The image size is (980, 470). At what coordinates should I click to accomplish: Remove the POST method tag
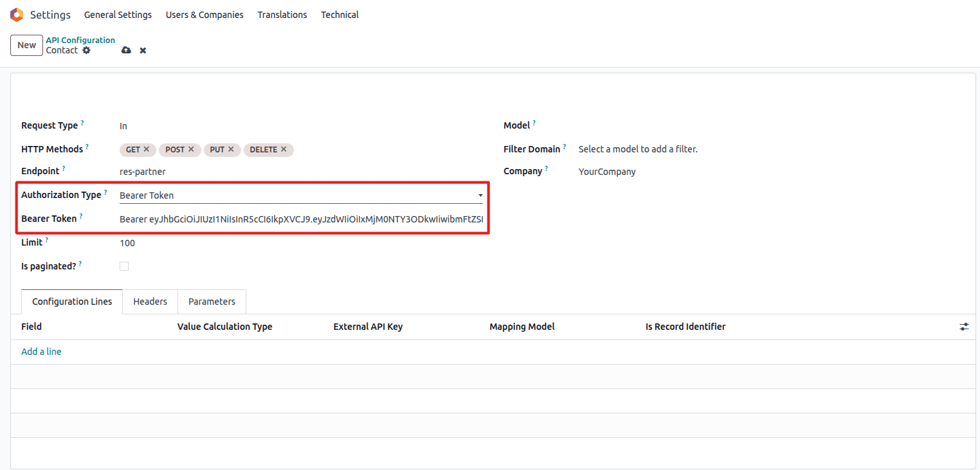191,149
